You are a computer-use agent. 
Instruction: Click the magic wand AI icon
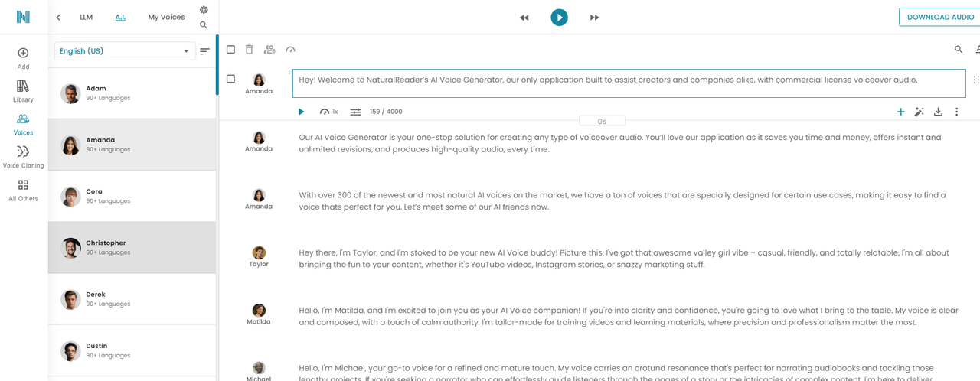920,112
